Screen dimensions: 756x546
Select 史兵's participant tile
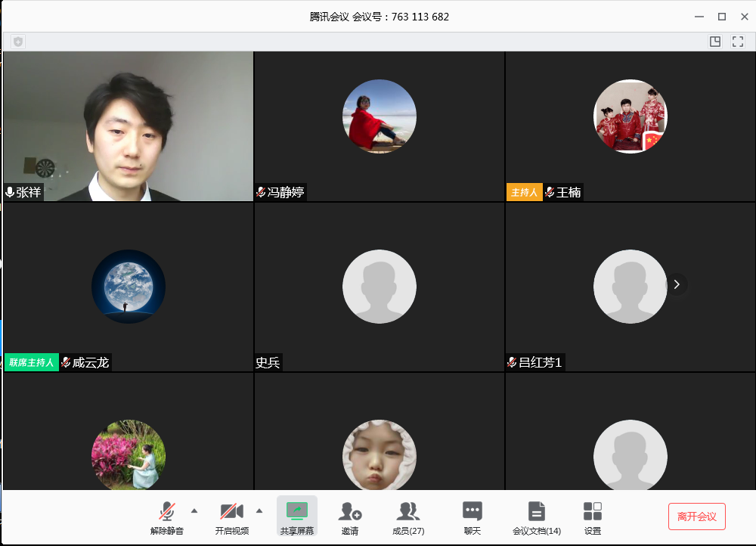click(379, 287)
